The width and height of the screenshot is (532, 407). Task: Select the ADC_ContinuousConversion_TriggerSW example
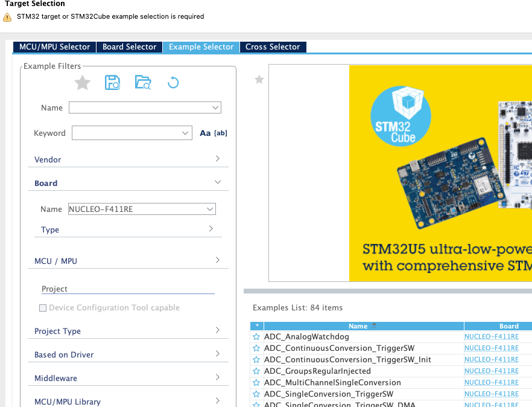[x=339, y=348]
